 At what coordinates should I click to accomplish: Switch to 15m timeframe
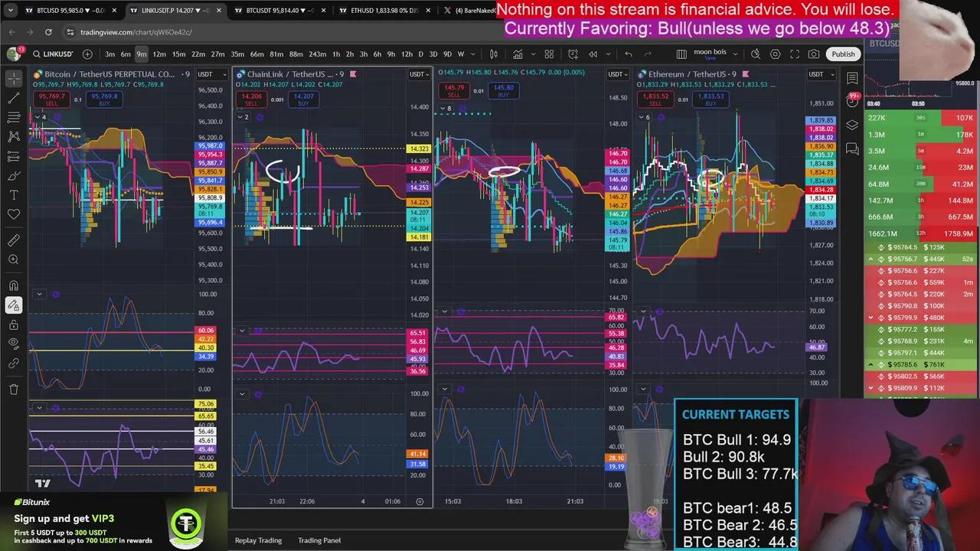[178, 54]
